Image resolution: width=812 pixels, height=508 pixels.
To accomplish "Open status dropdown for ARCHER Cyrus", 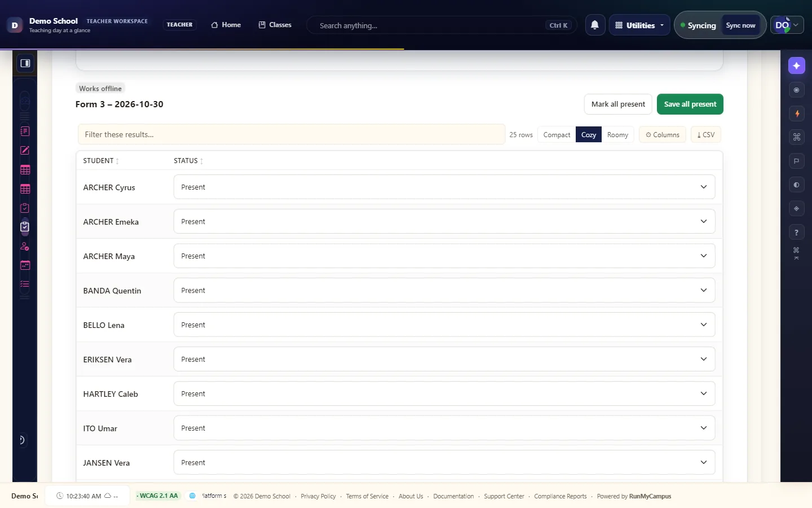I will [444, 187].
